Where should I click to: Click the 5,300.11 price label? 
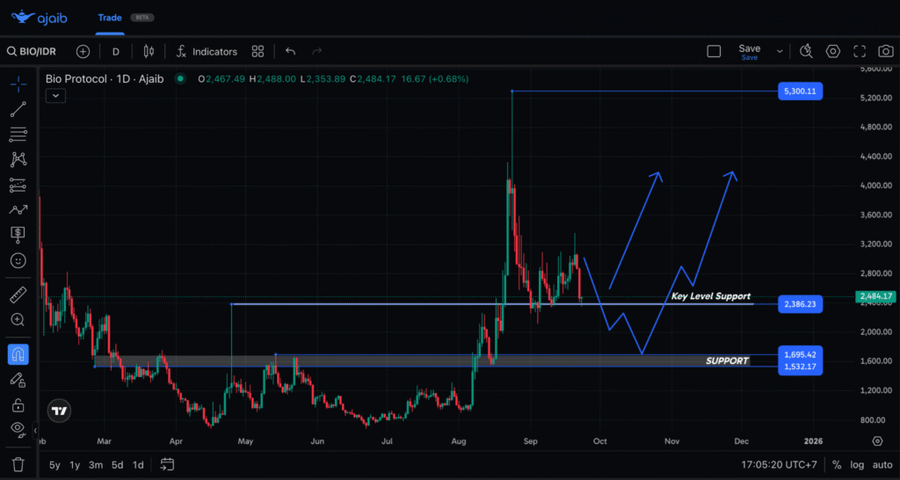click(x=800, y=91)
